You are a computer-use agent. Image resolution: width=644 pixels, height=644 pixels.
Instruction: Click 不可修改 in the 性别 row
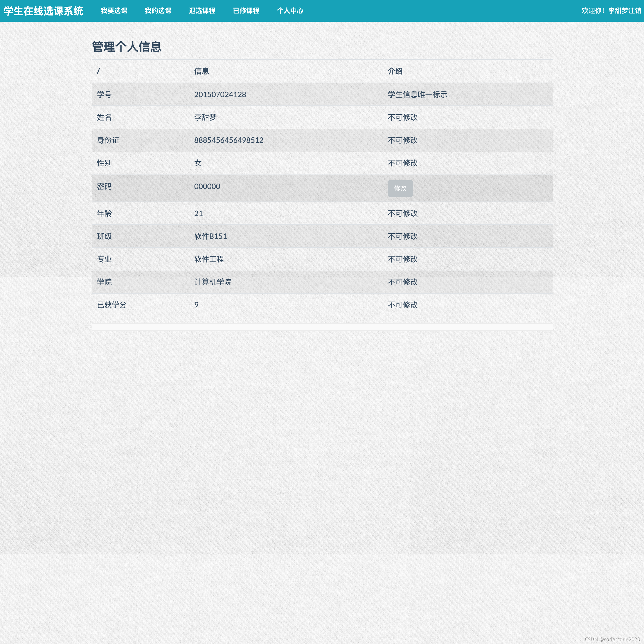click(403, 163)
